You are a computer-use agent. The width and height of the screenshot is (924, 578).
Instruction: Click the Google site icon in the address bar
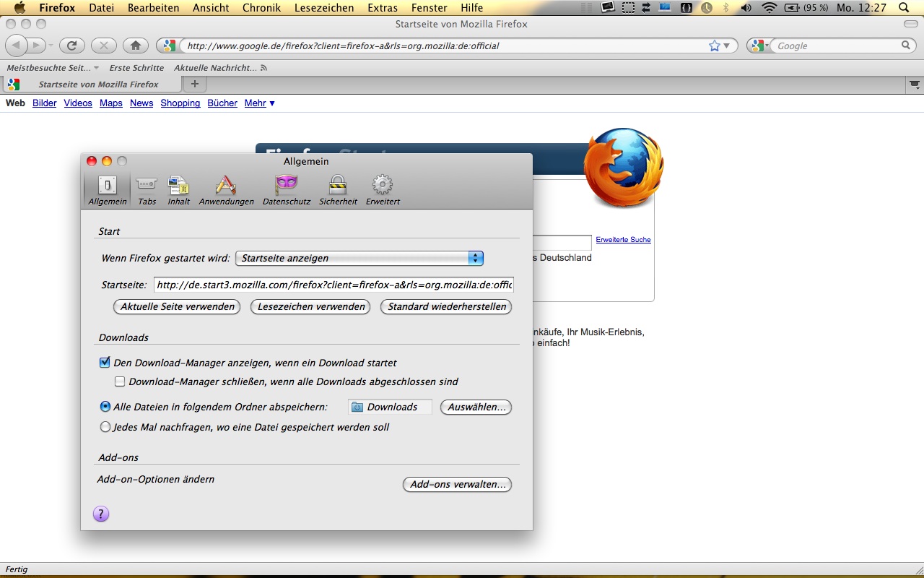point(169,46)
